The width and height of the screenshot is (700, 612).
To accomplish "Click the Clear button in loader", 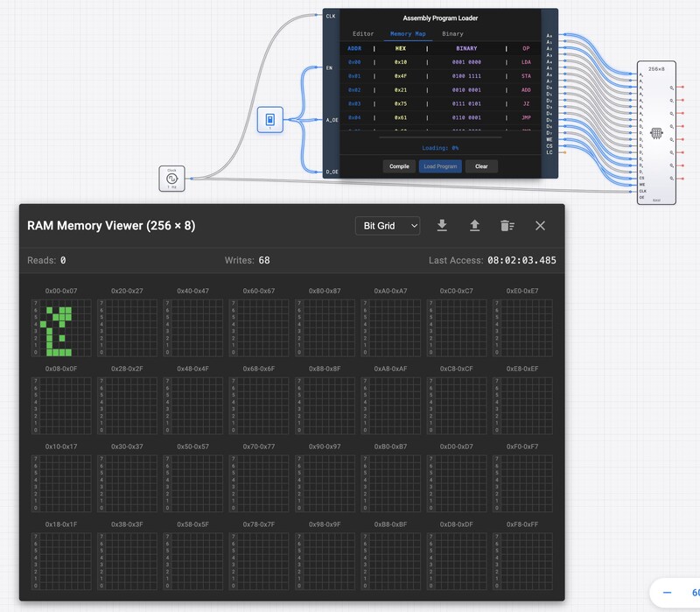I will (x=481, y=166).
